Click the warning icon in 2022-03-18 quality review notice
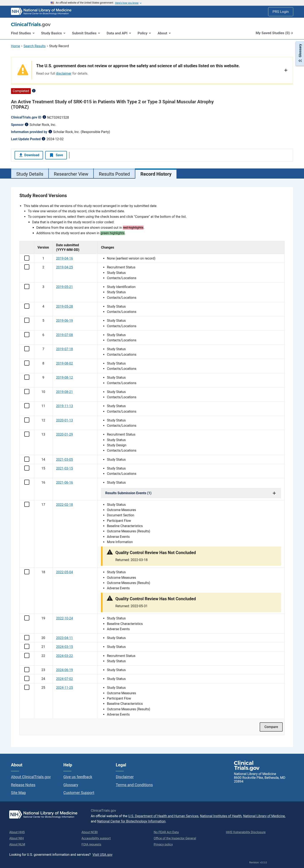The width and height of the screenshot is (304, 868). pos(110,552)
